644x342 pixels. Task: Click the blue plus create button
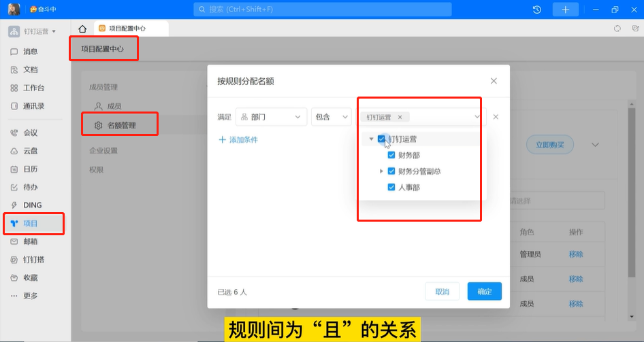click(565, 10)
